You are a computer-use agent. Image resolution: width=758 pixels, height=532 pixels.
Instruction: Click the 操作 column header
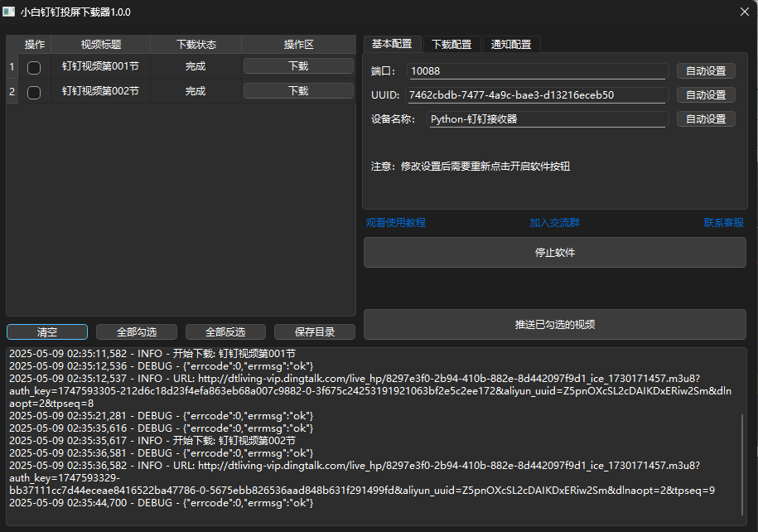point(34,45)
